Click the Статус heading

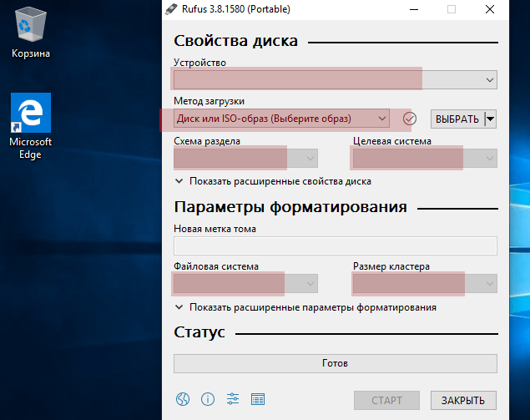click(x=199, y=332)
